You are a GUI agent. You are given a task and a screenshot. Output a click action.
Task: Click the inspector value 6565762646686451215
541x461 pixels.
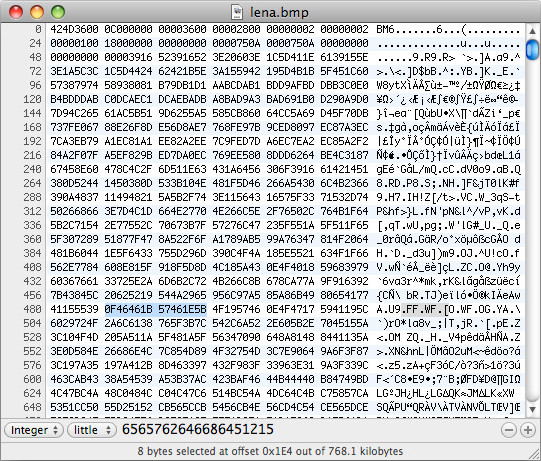click(x=198, y=429)
